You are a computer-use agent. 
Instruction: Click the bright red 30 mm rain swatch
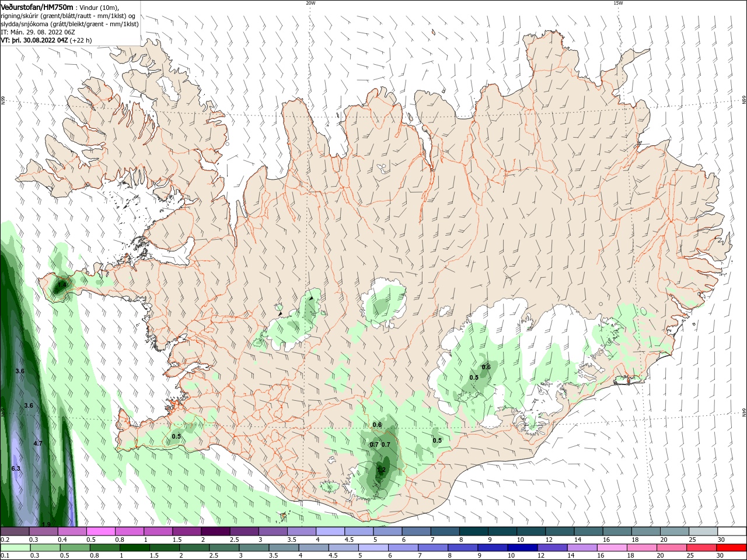[x=732, y=548]
